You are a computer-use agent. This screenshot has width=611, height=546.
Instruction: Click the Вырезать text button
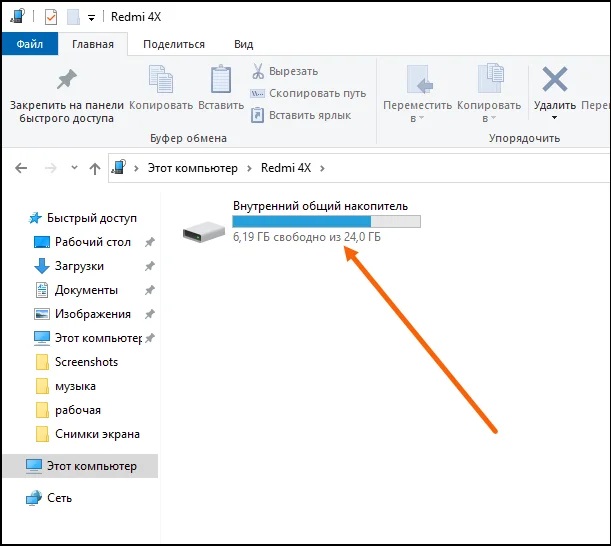293,71
